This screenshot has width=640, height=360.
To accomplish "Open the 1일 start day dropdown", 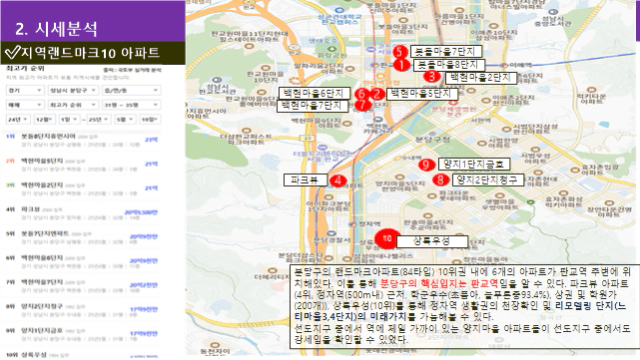I will [x=69, y=119].
